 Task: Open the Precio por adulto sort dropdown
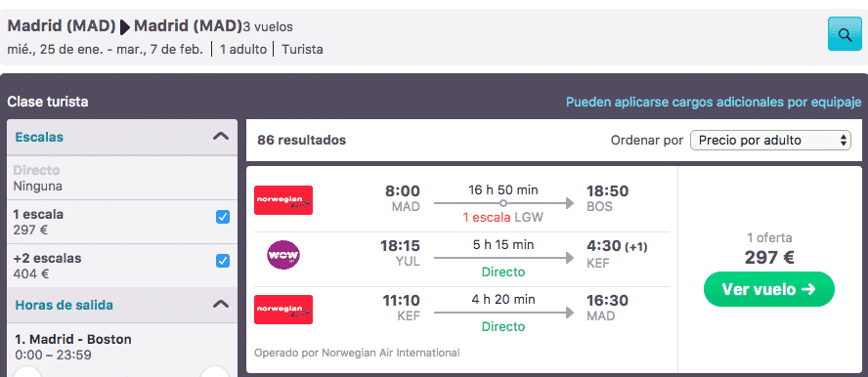coord(770,141)
